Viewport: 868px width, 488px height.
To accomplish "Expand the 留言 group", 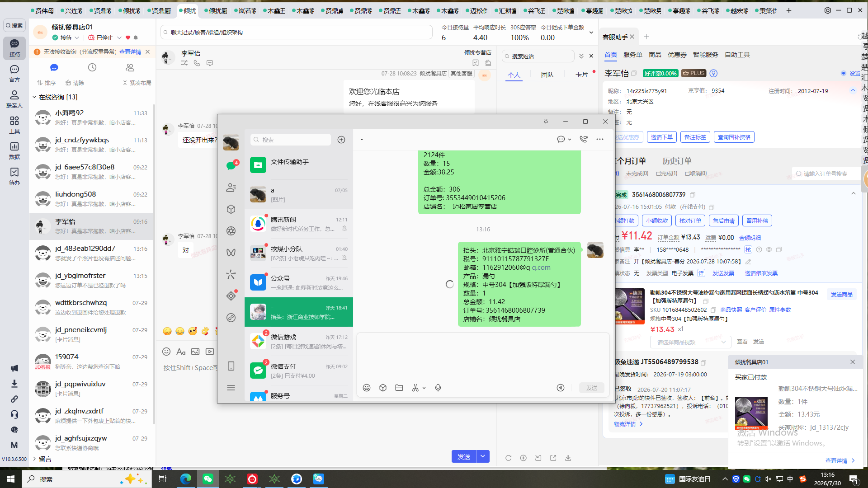I will (34, 459).
